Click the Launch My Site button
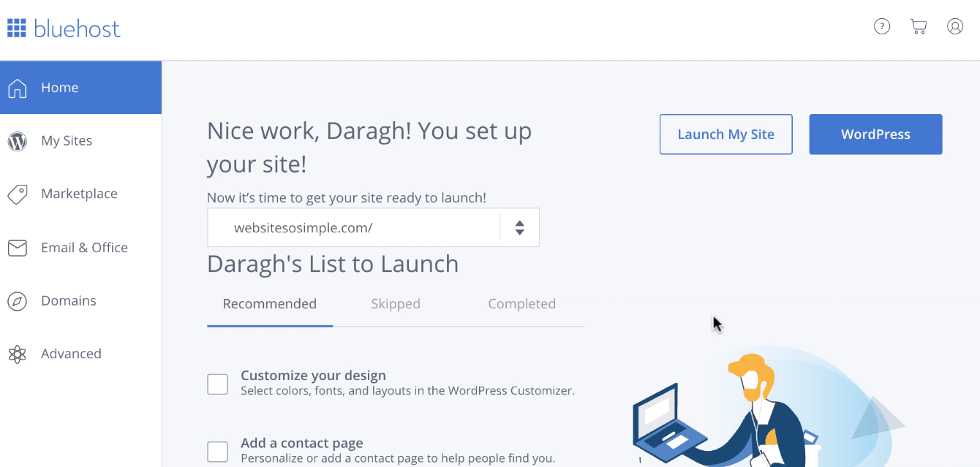 coord(726,134)
